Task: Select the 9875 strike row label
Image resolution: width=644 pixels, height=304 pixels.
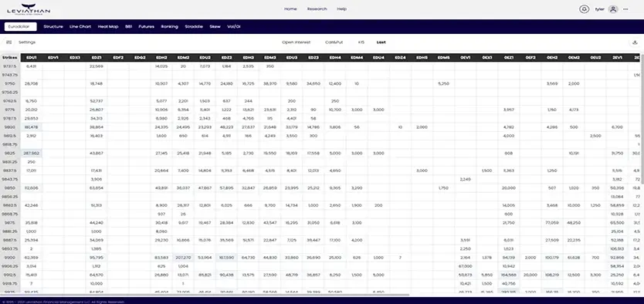Action: point(9,223)
